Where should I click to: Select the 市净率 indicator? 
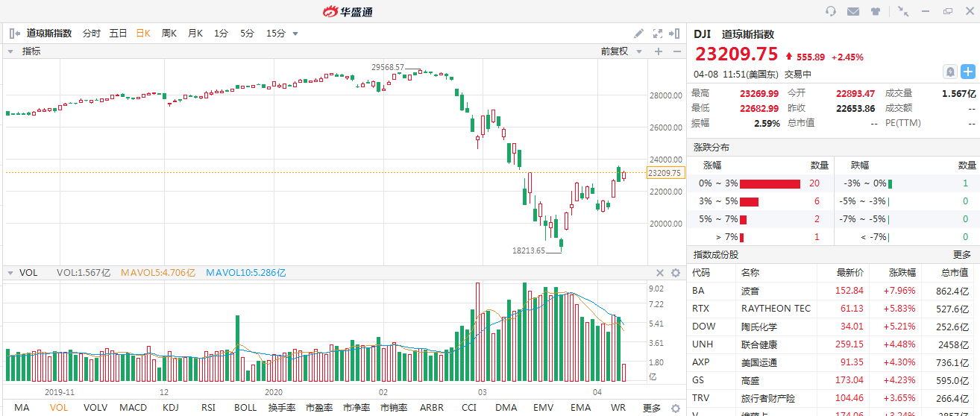point(357,408)
